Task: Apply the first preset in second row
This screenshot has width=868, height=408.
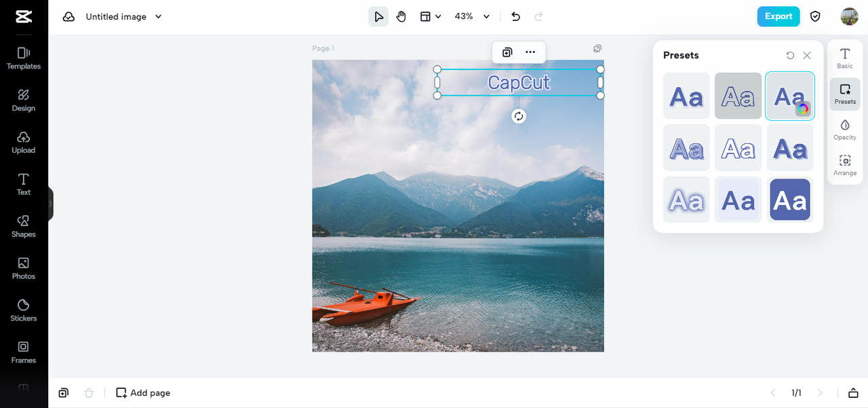Action: (686, 147)
